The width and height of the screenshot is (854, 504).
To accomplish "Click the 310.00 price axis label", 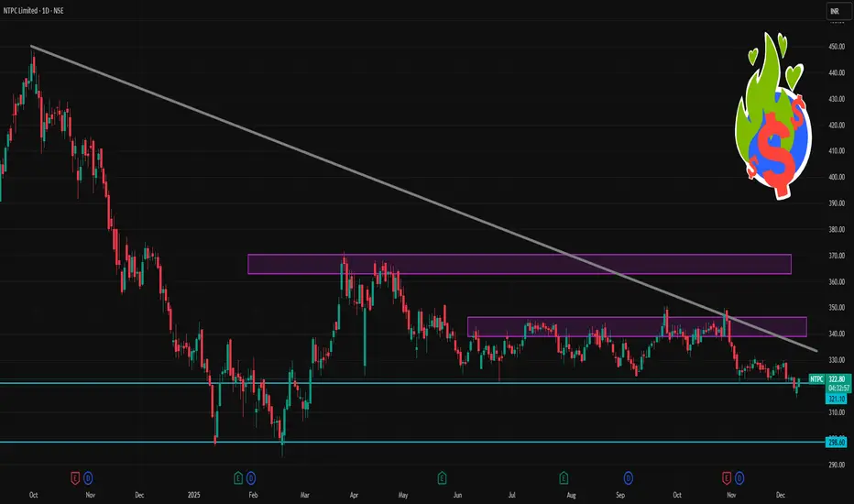I will point(837,412).
